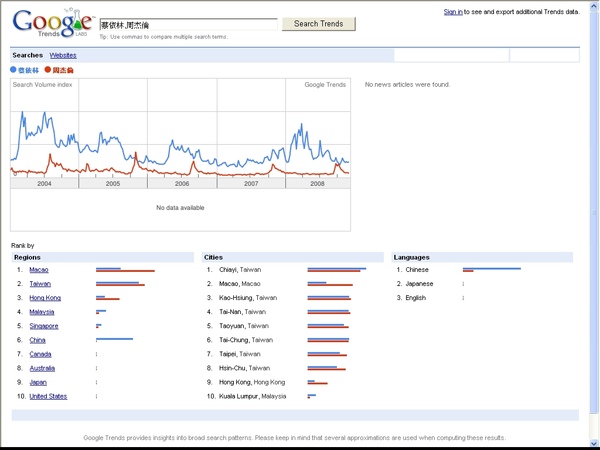This screenshot has width=600, height=450.
Task: Click the China search volume bar
Action: (x=114, y=339)
